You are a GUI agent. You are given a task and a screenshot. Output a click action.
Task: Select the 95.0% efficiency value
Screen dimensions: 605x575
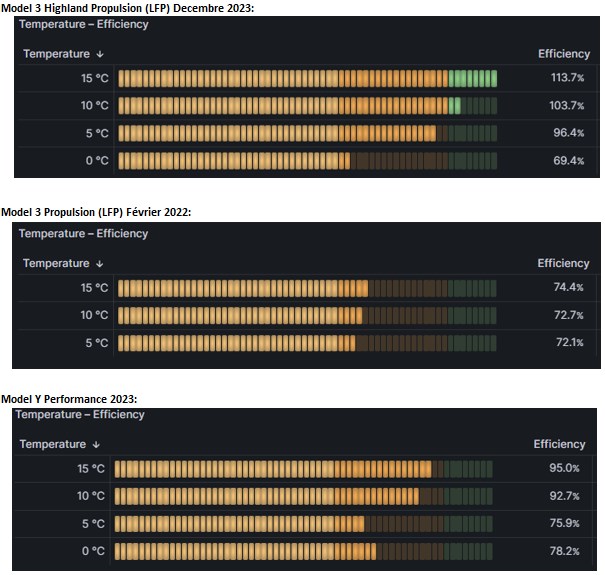564,468
